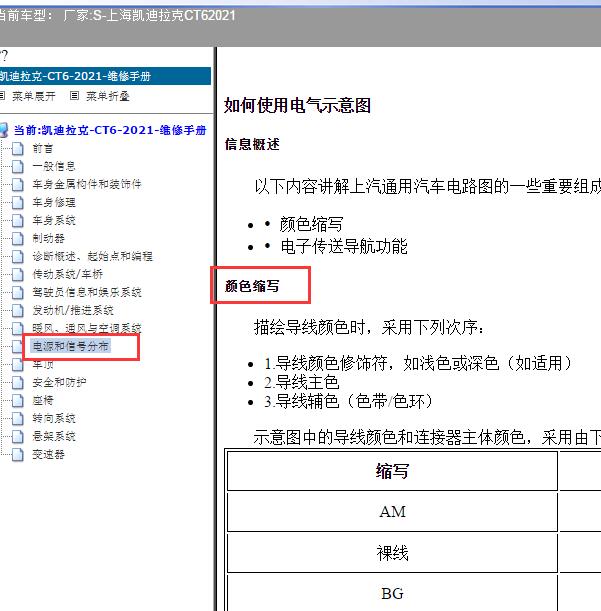Click the page icon beside 发动机/推进系统
Screen dimensions: 601x611
[18, 310]
